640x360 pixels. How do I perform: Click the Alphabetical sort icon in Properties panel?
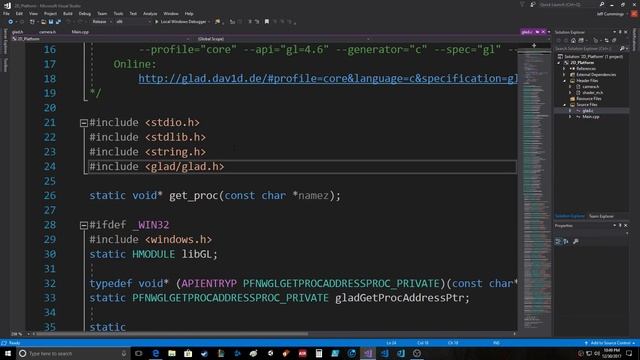[x=566, y=242]
